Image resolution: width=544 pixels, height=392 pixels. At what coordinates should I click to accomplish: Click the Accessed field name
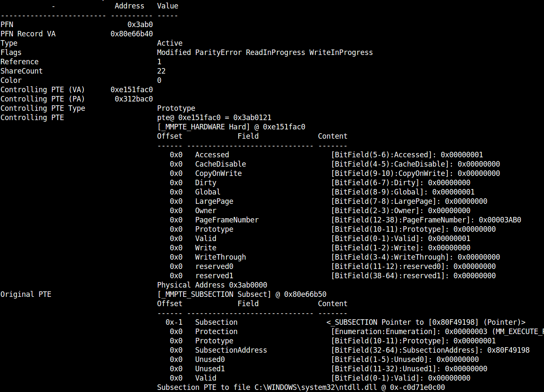click(212, 155)
